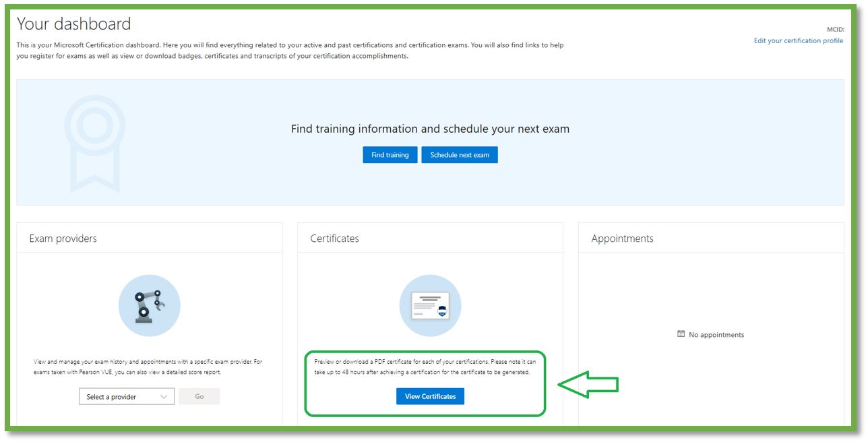Click the View Certificates button

(430, 396)
